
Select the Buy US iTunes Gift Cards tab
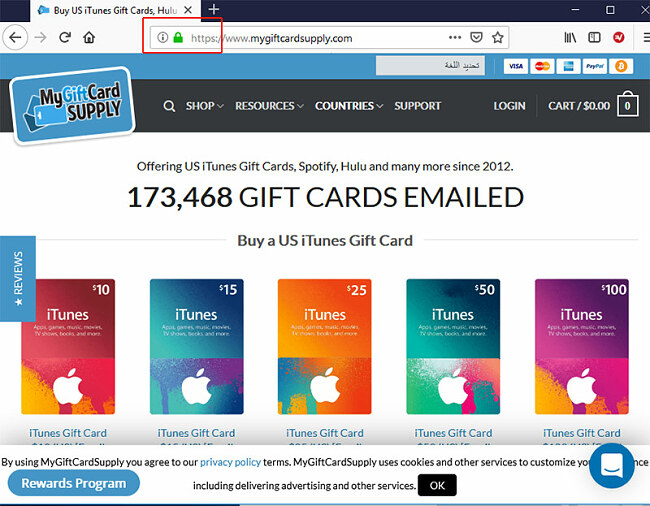point(115,10)
